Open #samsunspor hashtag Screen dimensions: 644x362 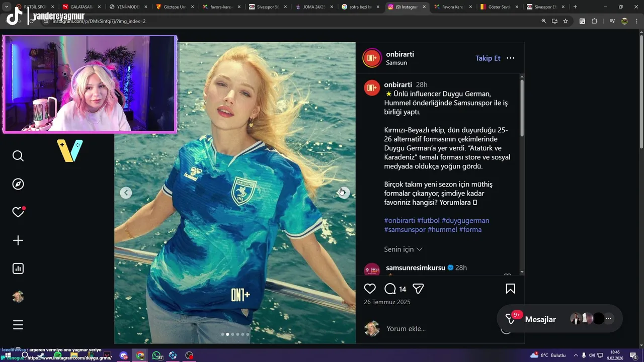pos(405,229)
